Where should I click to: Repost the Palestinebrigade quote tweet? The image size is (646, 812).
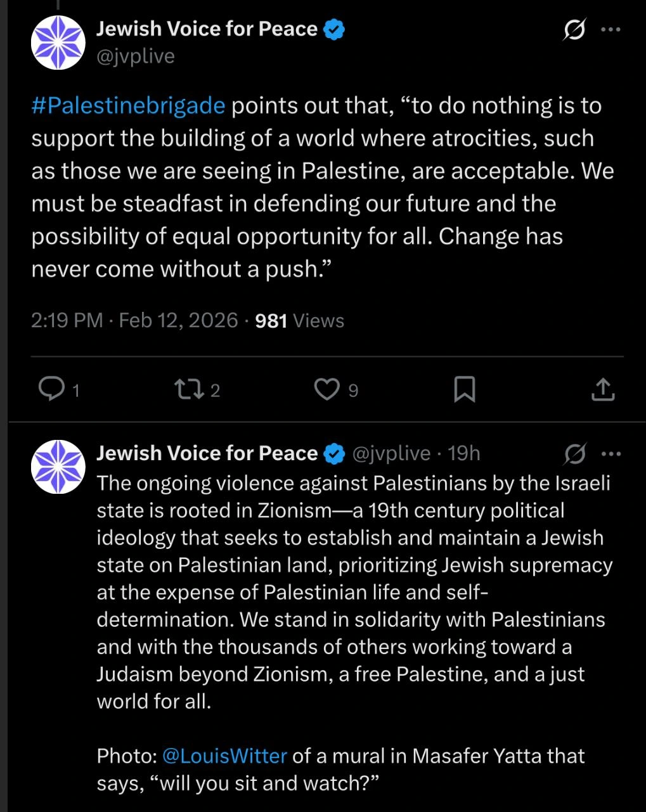click(190, 389)
